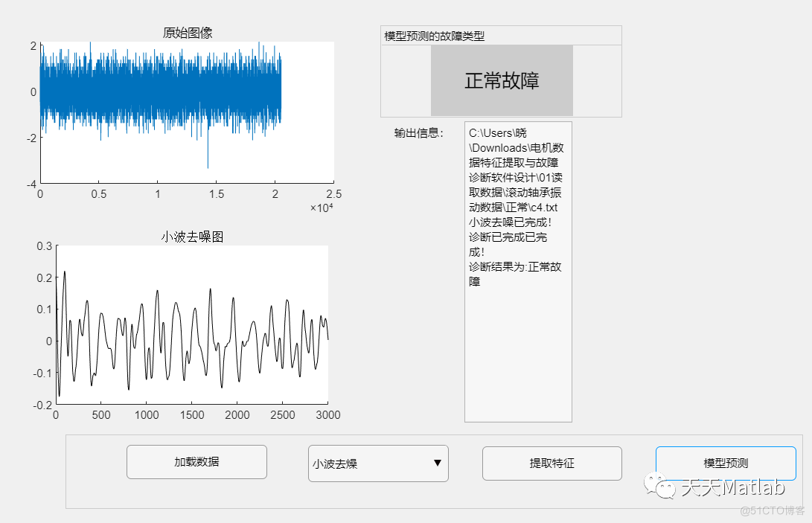
Task: Click the 小波去噪图 plot title
Action: click(x=192, y=237)
